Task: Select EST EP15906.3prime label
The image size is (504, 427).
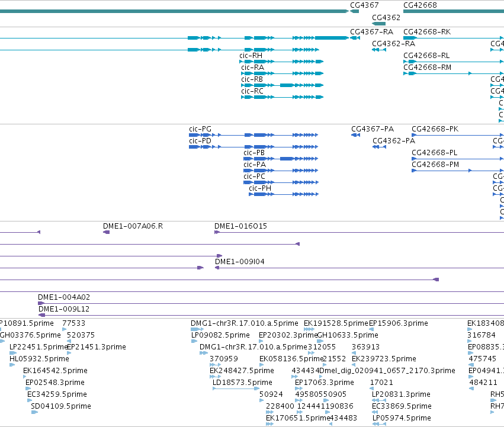Action: pos(399,323)
